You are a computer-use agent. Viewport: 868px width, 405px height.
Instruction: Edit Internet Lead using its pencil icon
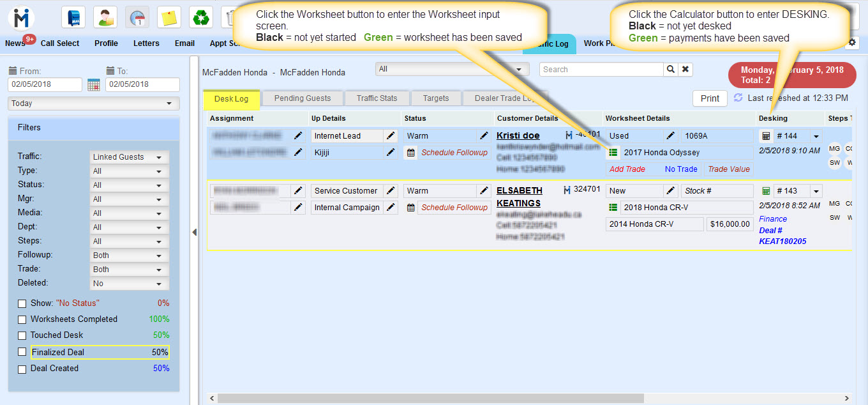[x=391, y=136]
